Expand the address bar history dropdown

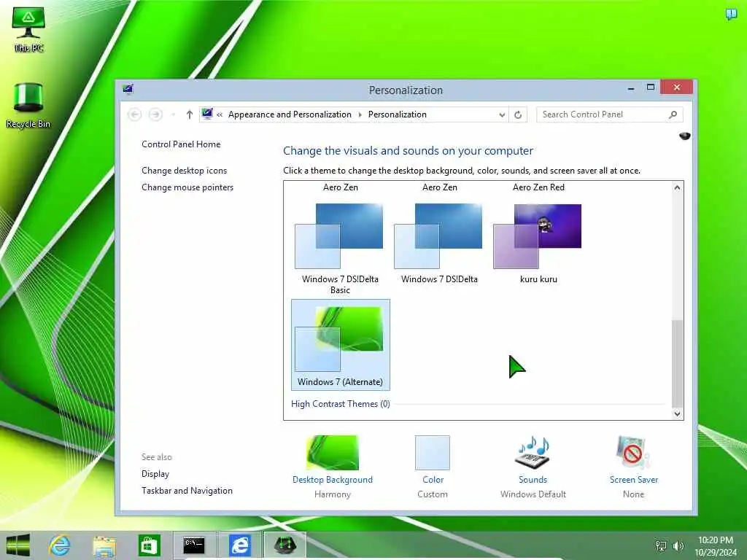pos(502,114)
